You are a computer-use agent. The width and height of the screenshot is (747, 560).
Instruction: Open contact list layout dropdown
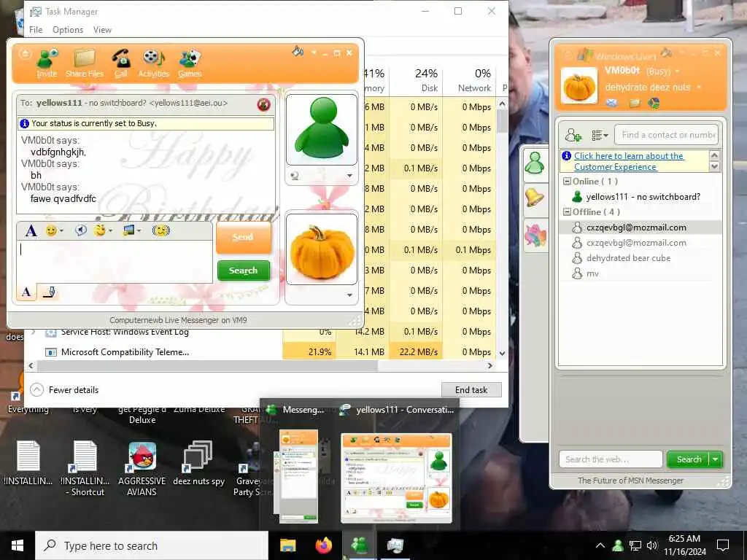(600, 135)
